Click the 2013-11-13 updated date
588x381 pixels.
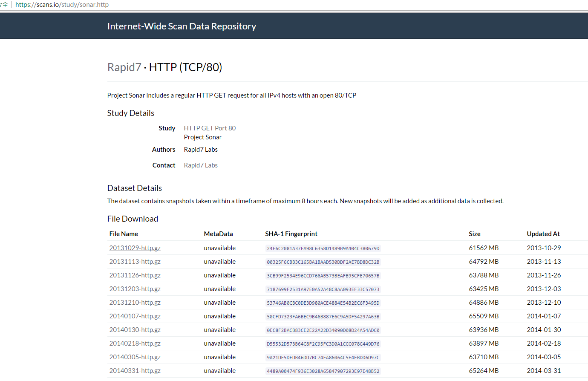(x=544, y=261)
